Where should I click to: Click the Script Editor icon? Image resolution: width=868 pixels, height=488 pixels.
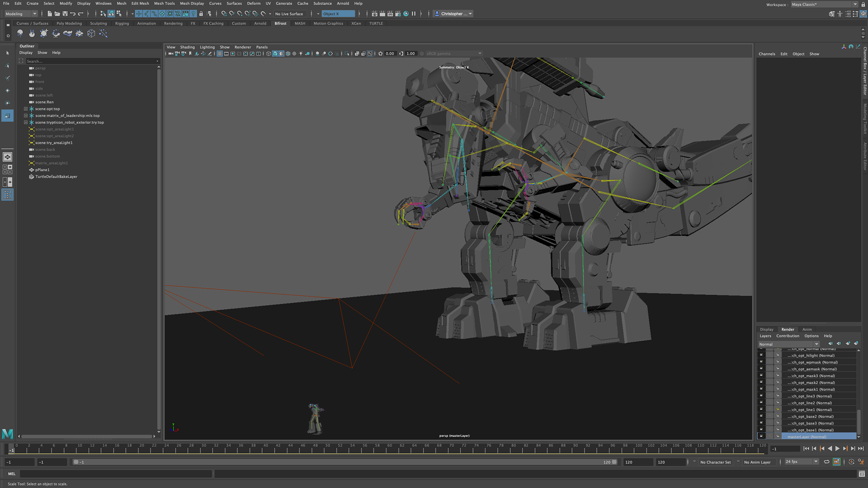pos(862,474)
